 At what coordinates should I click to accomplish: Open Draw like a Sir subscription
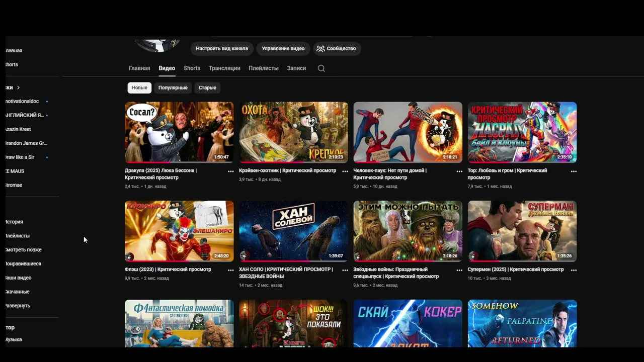point(20,157)
